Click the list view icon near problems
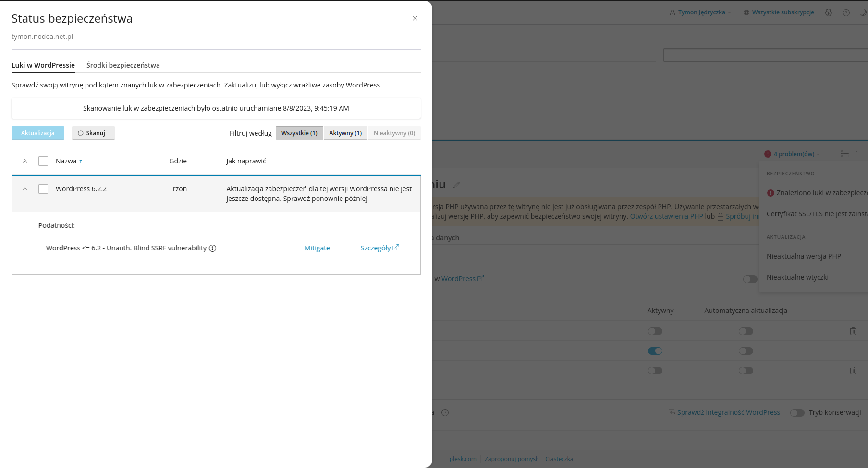 [x=844, y=154]
